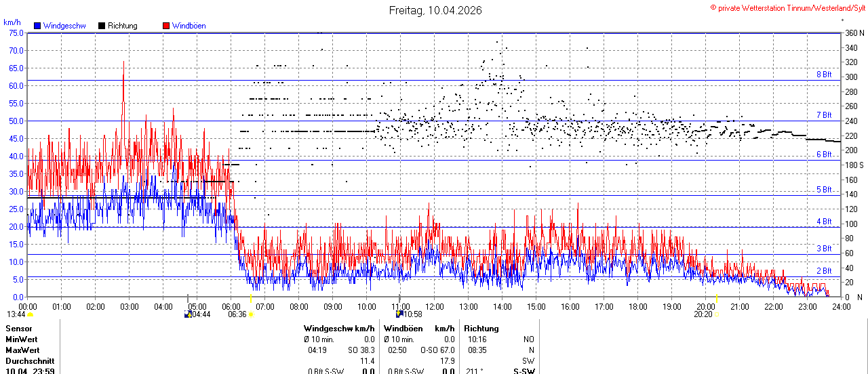Click the 8 Bft threshold label
868x374 pixels.
(x=824, y=75)
